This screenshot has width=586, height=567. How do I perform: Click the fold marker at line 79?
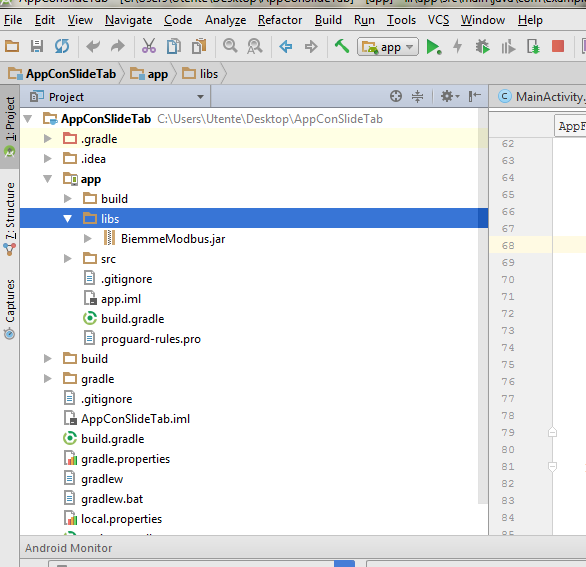click(552, 432)
